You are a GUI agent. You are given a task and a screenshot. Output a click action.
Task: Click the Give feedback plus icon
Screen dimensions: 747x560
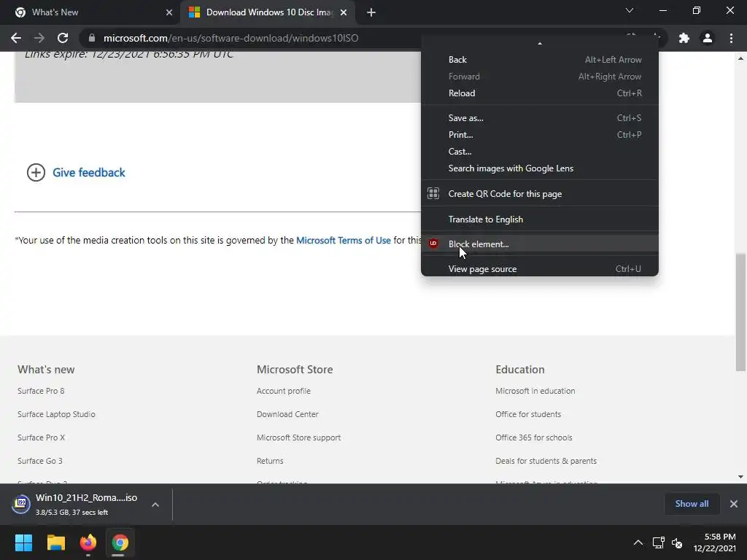pos(36,172)
